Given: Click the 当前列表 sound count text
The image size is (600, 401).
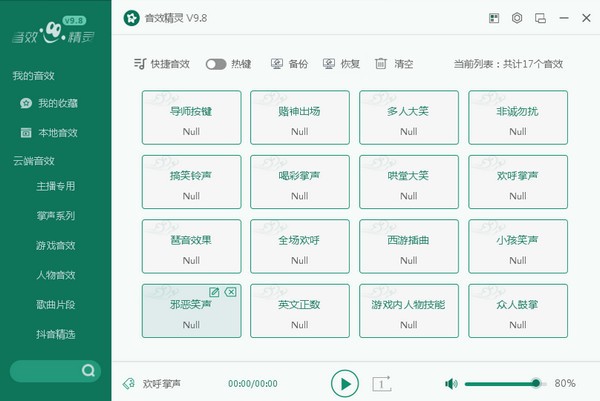Looking at the screenshot, I should click(508, 64).
